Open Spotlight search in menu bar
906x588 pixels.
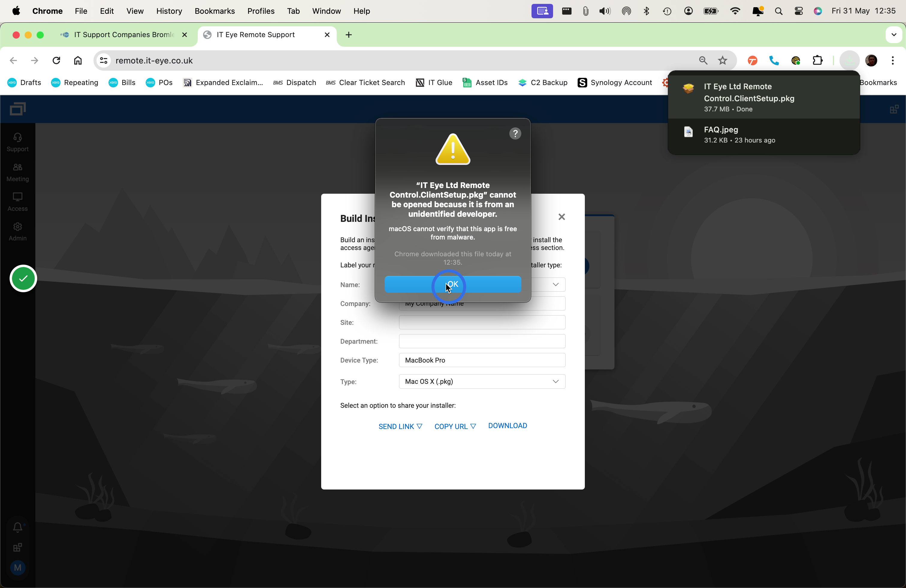[x=778, y=11]
